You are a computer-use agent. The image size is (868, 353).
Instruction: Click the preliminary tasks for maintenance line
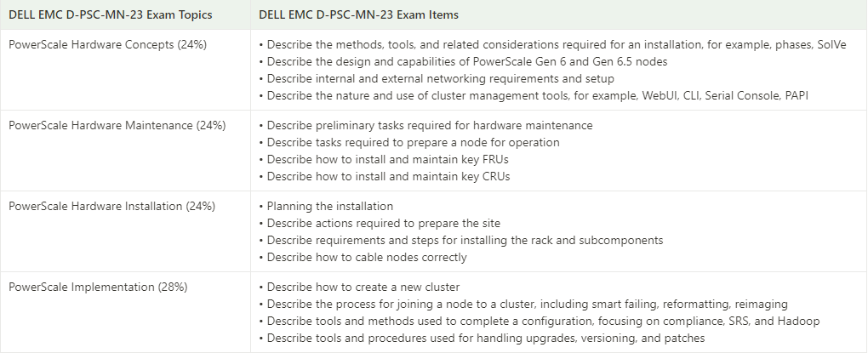[425, 126]
